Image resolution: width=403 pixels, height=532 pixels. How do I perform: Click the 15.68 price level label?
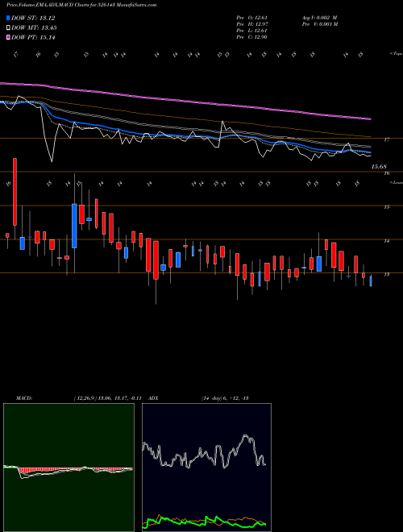tap(379, 167)
